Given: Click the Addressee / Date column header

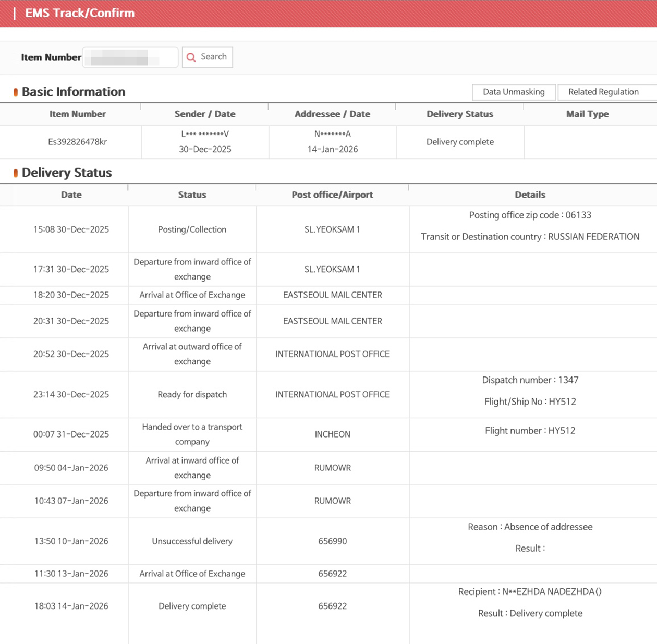Looking at the screenshot, I should 332,114.
